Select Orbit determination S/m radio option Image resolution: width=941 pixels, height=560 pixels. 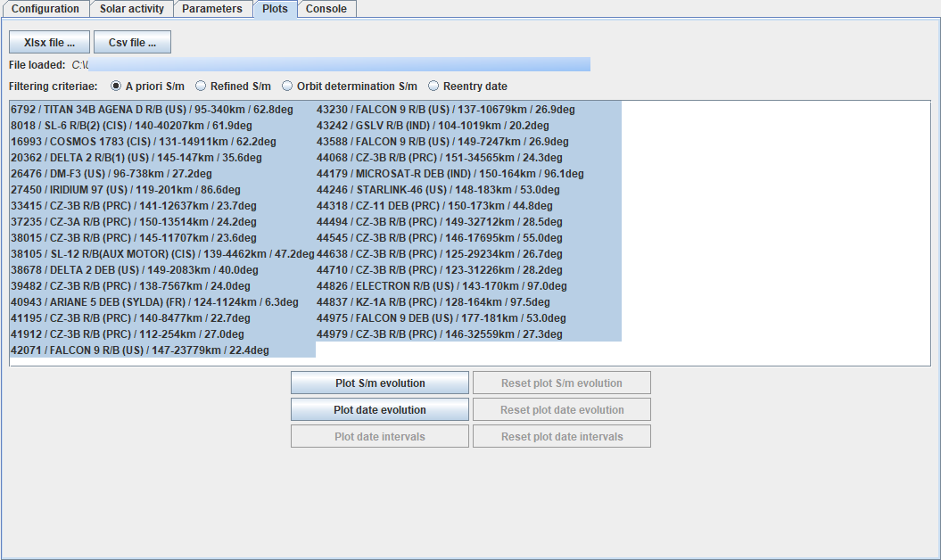tap(287, 86)
